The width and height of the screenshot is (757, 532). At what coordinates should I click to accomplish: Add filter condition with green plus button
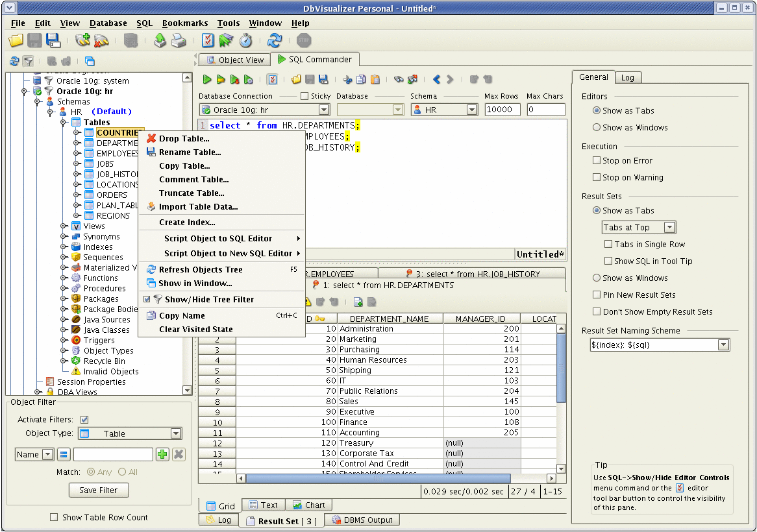point(162,454)
